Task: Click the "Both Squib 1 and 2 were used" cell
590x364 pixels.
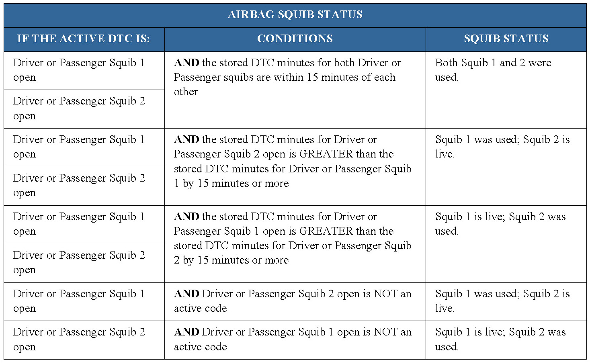Action: 493,70
